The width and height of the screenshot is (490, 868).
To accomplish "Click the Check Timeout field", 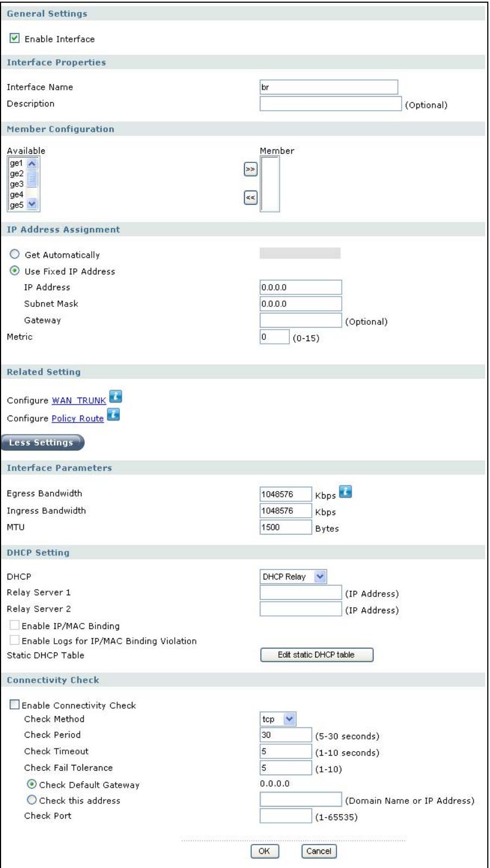I will (x=286, y=752).
